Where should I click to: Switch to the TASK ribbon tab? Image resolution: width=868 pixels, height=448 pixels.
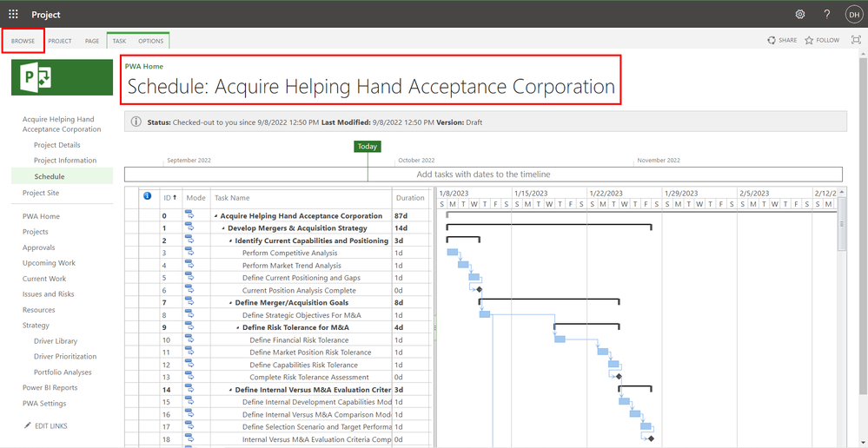[119, 41]
